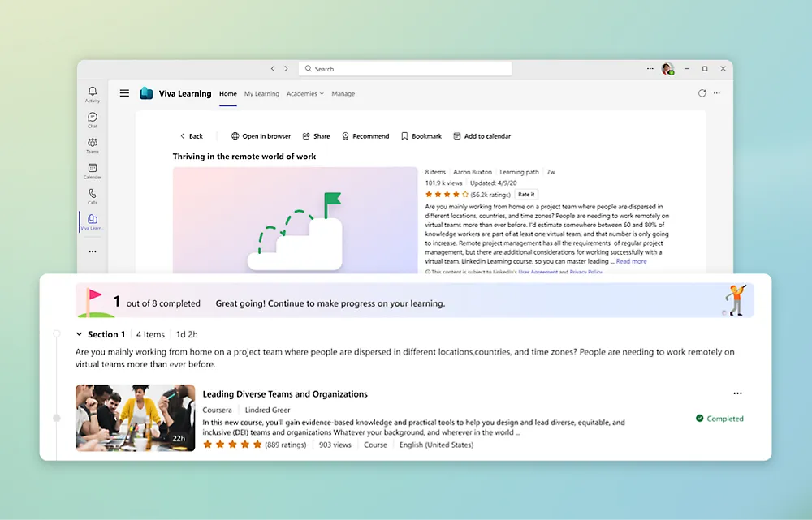Open Leading Diverse Teams course thumbnail
The image size is (812, 520).
(135, 418)
